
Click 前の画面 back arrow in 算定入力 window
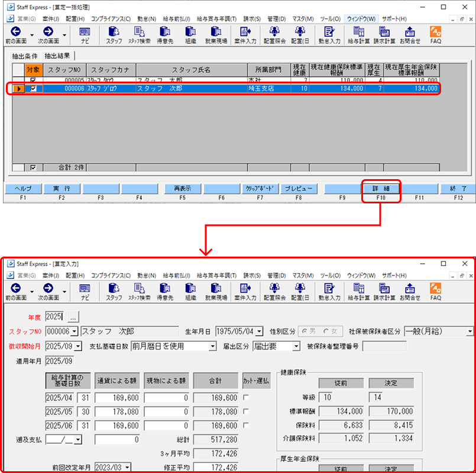point(16,288)
